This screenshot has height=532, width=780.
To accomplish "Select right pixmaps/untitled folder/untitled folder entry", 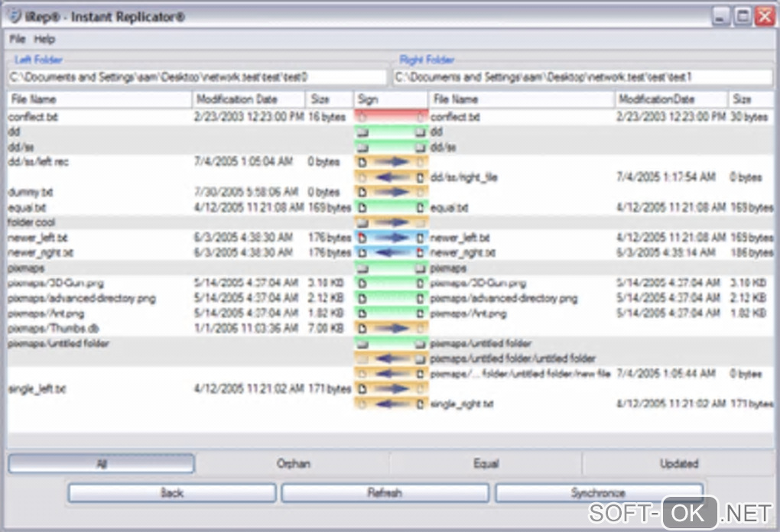I will 513,359.
